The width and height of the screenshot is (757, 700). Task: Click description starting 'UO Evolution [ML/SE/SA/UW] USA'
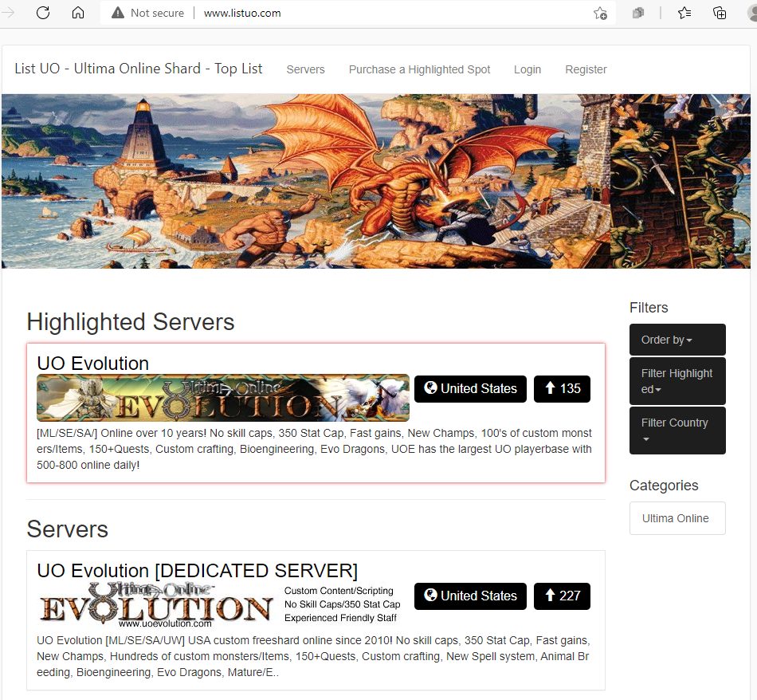[313, 656]
